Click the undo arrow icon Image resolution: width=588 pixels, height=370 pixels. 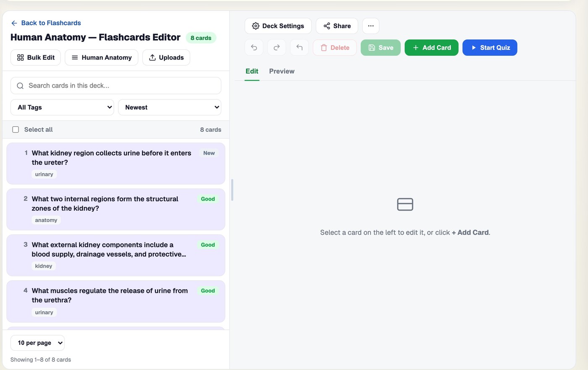click(x=254, y=48)
